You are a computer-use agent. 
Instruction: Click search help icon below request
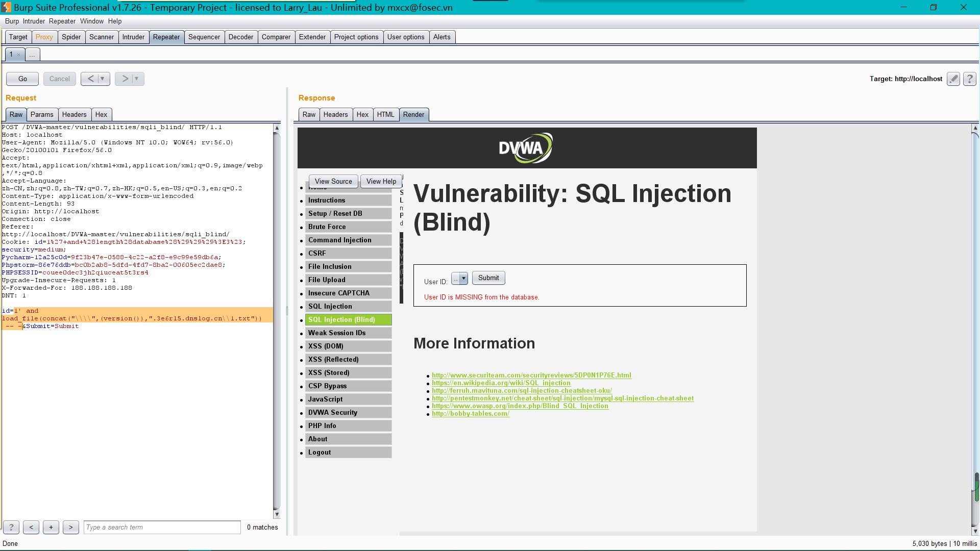pyautogui.click(x=11, y=527)
